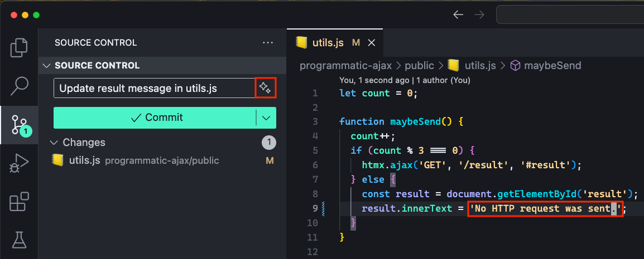Click the macOS yellow minimize window button
The image size is (644, 259).
[25, 15]
